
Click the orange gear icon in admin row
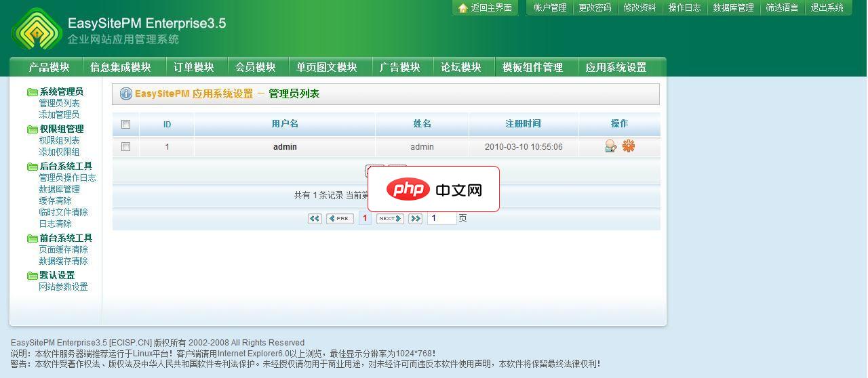pos(629,146)
